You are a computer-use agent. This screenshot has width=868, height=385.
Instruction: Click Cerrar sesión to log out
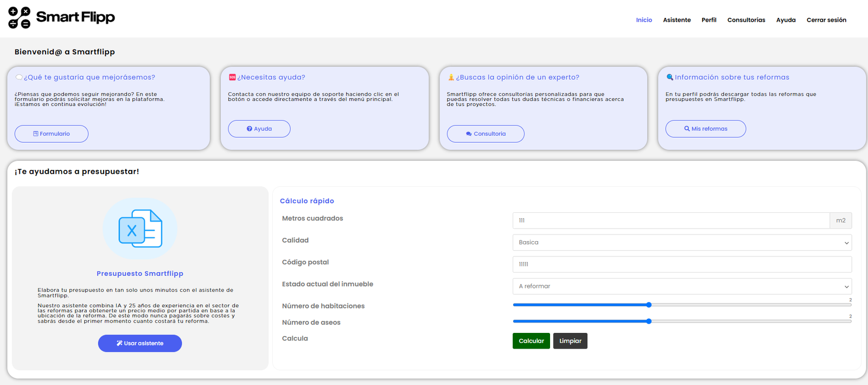(826, 20)
